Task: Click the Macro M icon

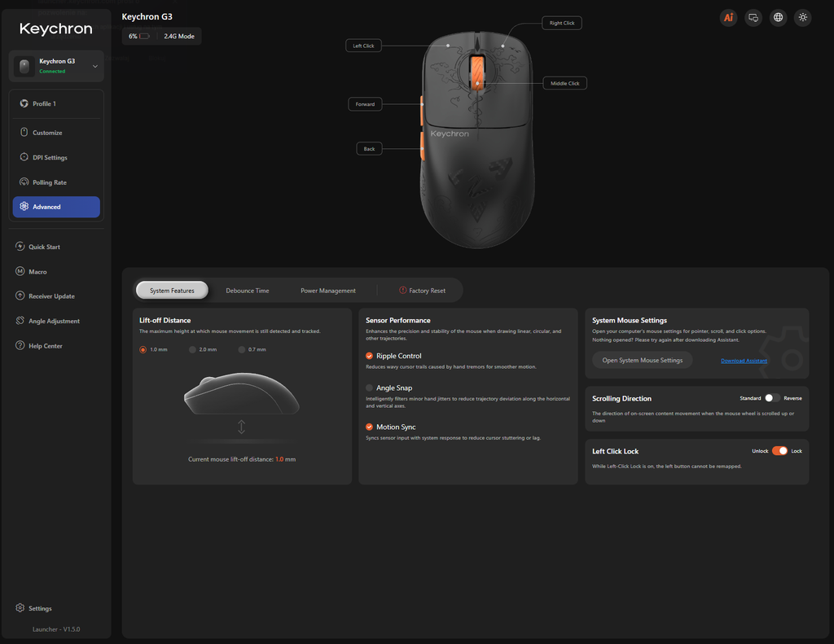Action: (20, 271)
